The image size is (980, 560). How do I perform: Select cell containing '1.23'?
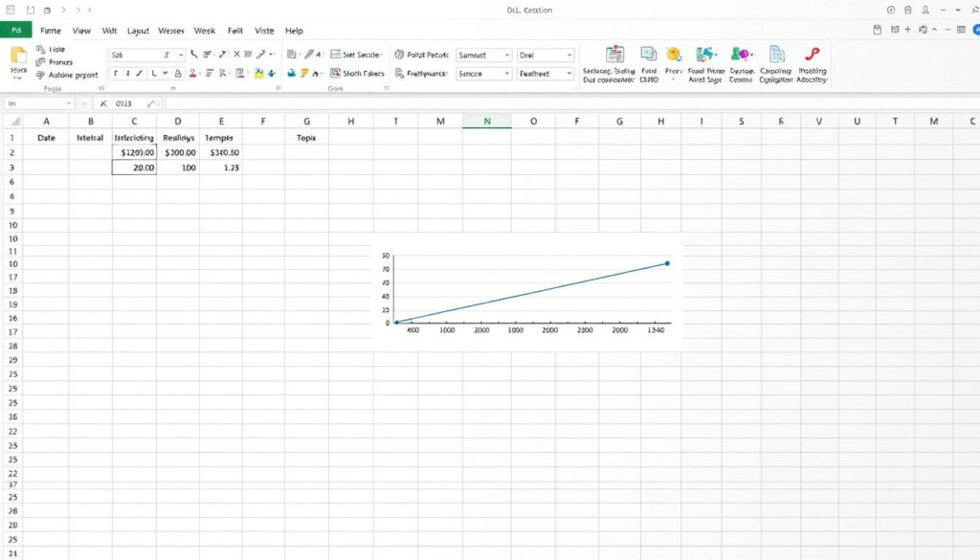click(221, 168)
